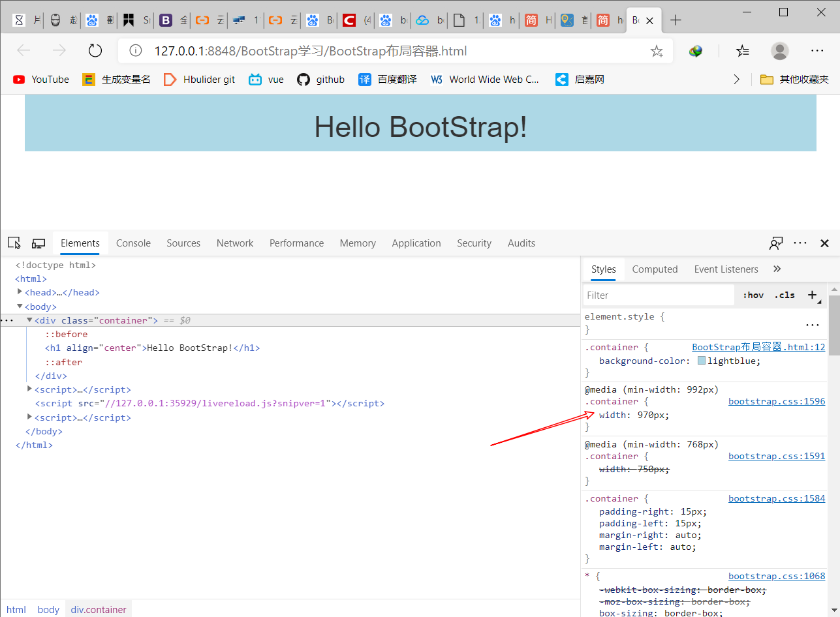The height and width of the screenshot is (617, 840).
Task: Click the address bar URL
Action: (x=310, y=51)
